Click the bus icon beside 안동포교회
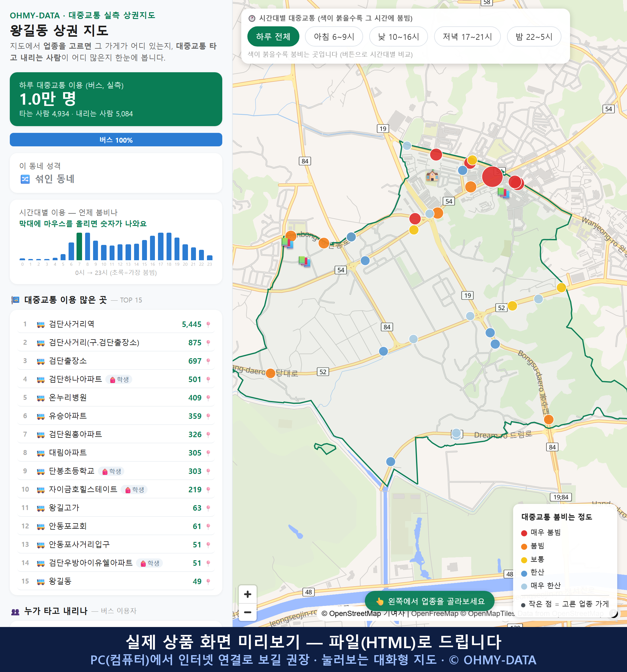Image resolution: width=627 pixels, height=672 pixels. (40, 526)
